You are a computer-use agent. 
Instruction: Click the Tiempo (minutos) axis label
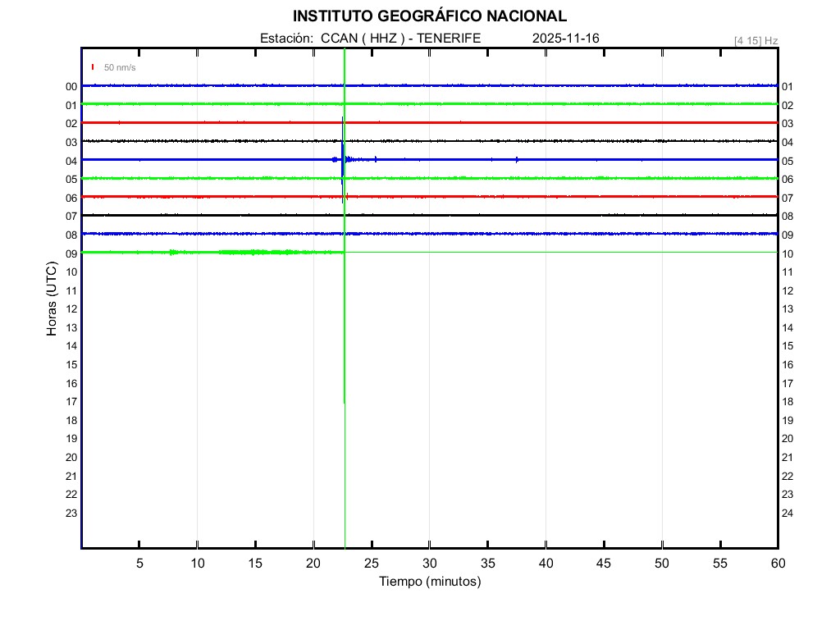[x=430, y=582]
